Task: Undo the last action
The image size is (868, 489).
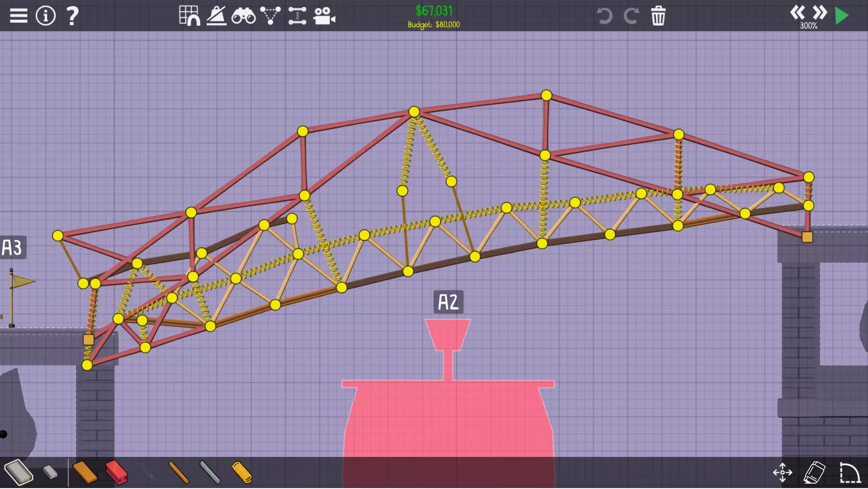Action: pos(604,16)
